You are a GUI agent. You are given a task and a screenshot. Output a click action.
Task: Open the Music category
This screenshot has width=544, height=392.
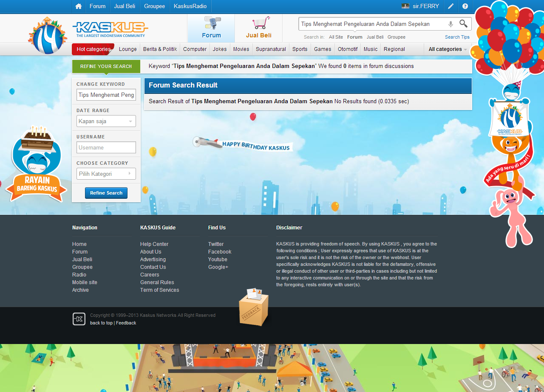(x=371, y=49)
